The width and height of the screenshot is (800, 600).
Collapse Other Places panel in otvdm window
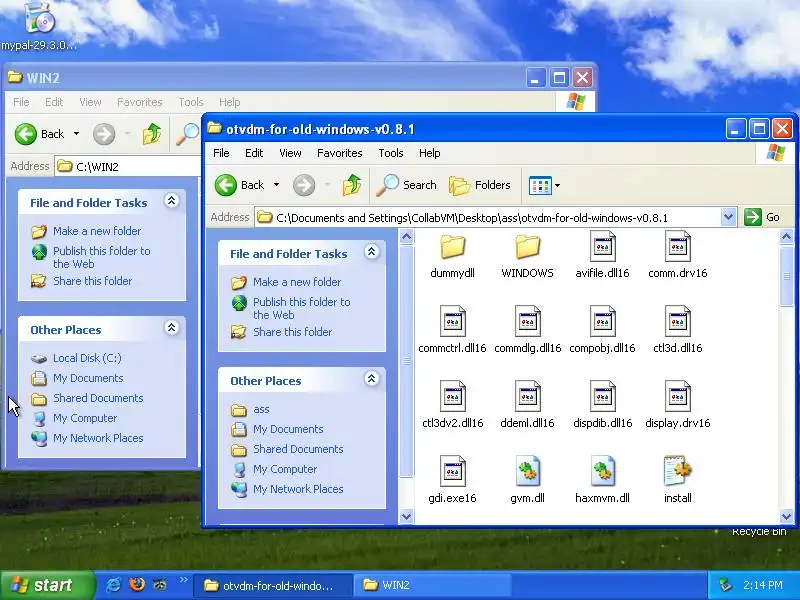(371, 379)
